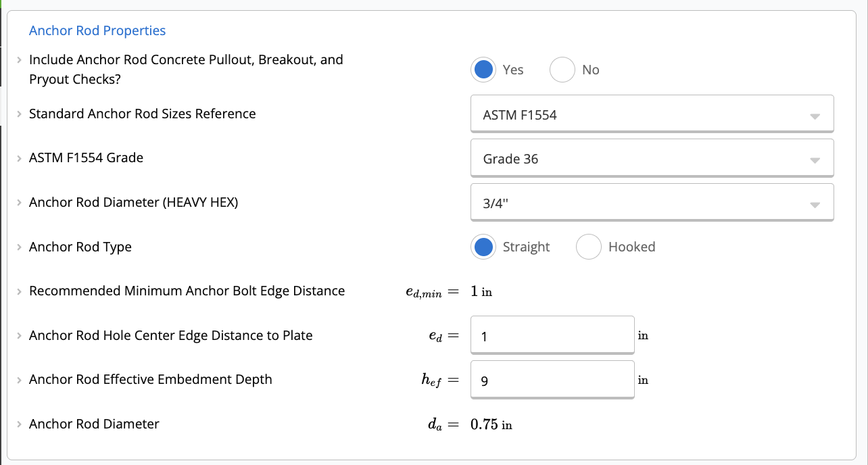This screenshot has height=465, width=868.
Task: Open the Standard Anchor Rod Sizes Reference dropdown
Action: [x=651, y=114]
